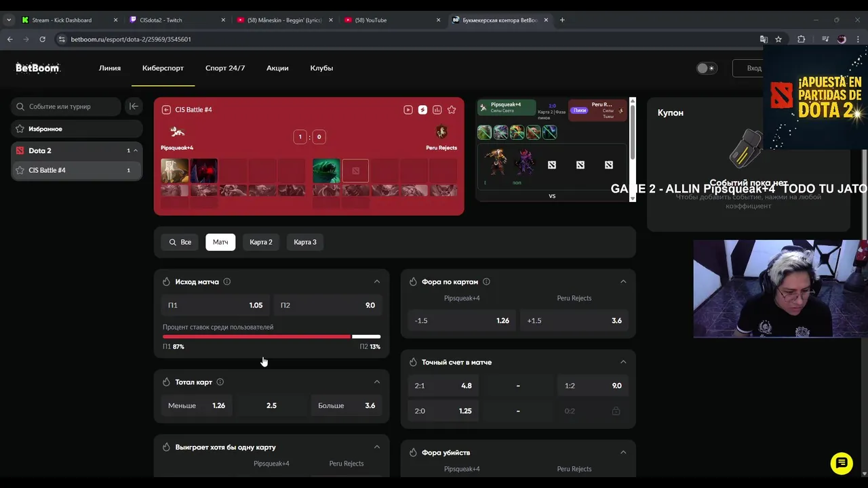Click the info icon next to Фора по картам
Viewport: 868px width, 488px height.
coord(486,282)
